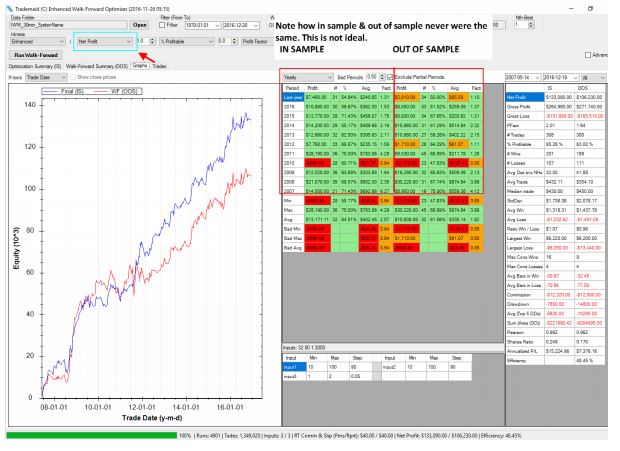This screenshot has height=451, width=620.
Task: Expand the X-axis Trade Date dropdown
Action: (44, 76)
